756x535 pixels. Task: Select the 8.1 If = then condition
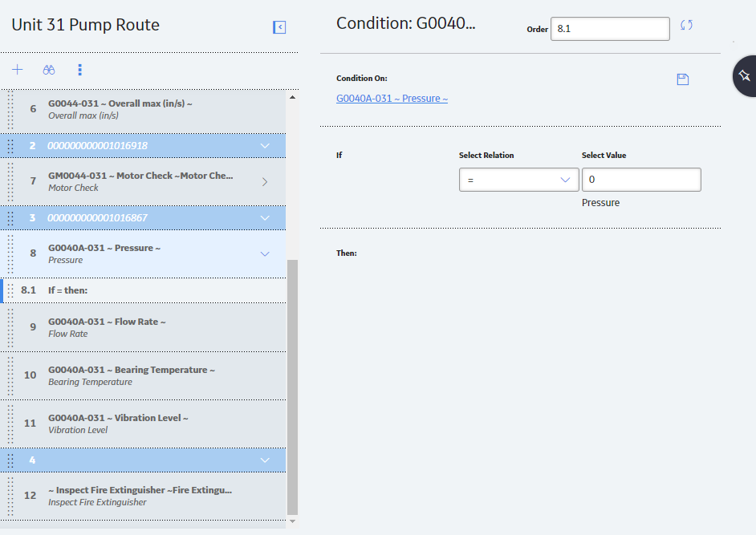[x=144, y=290]
